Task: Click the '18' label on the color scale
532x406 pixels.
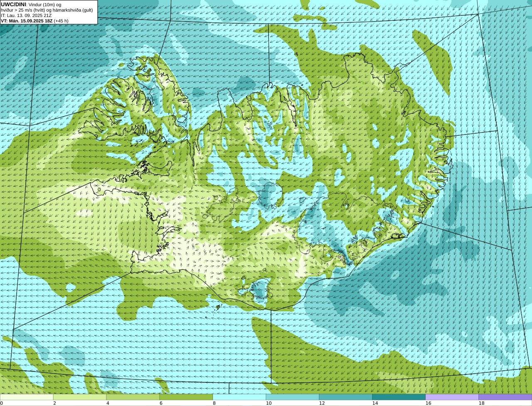Action: point(481,403)
